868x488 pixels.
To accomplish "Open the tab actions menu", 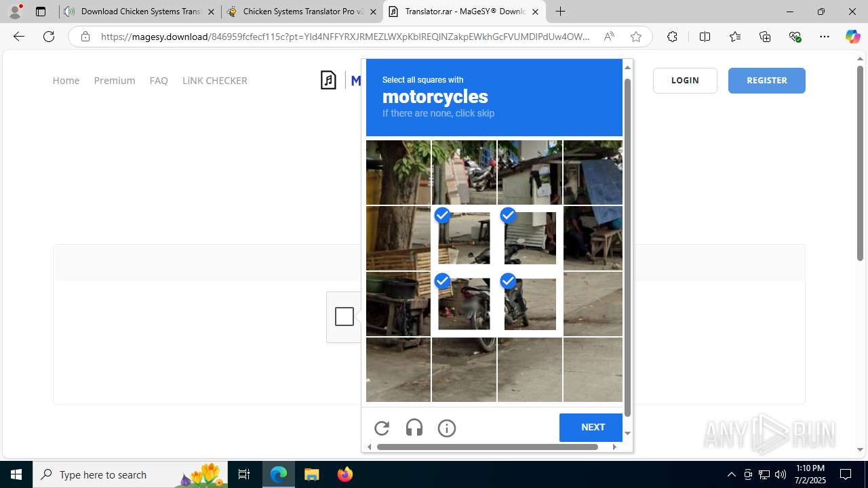I will point(41,12).
